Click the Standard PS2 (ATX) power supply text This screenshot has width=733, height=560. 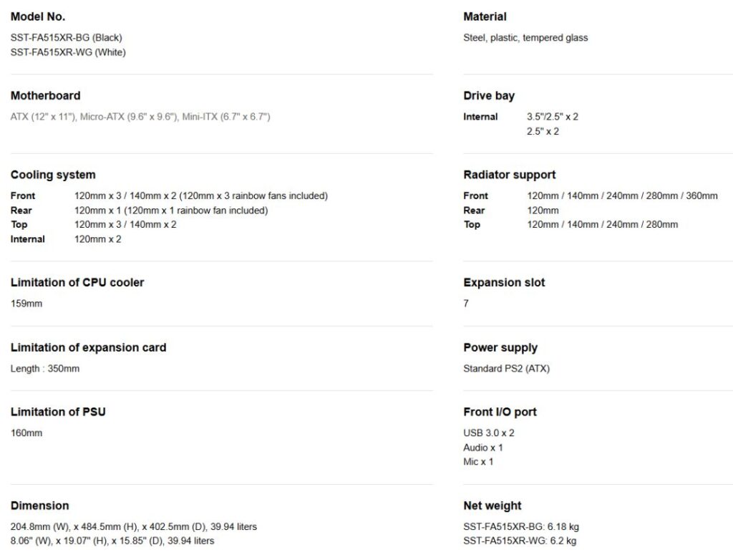click(507, 369)
